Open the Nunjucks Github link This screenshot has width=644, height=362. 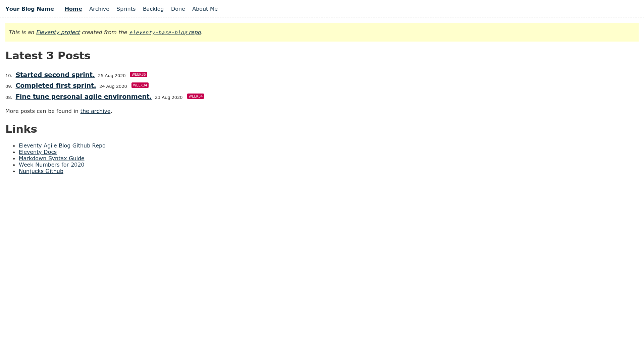click(x=41, y=171)
